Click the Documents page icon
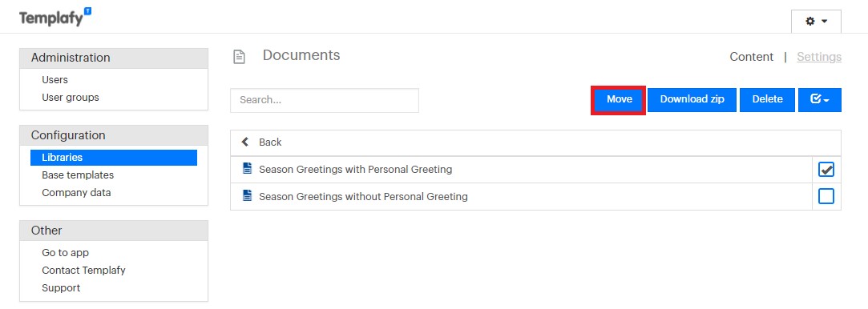Viewport: 868px width, 309px height. click(239, 57)
